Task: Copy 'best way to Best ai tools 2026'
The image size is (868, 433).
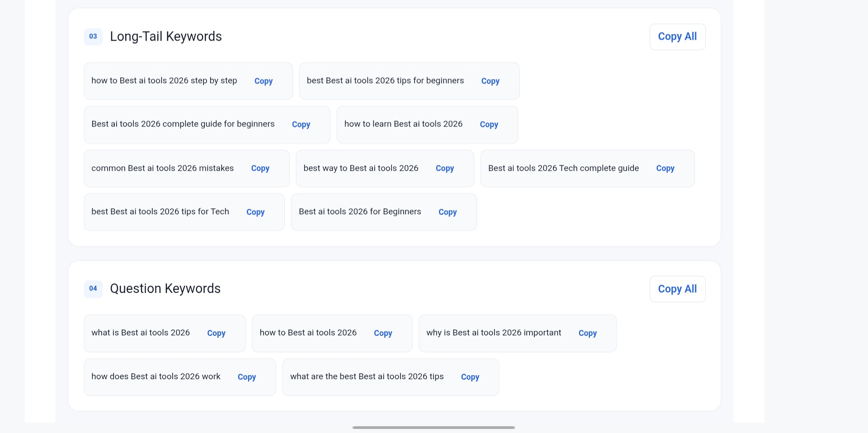Action: (445, 168)
